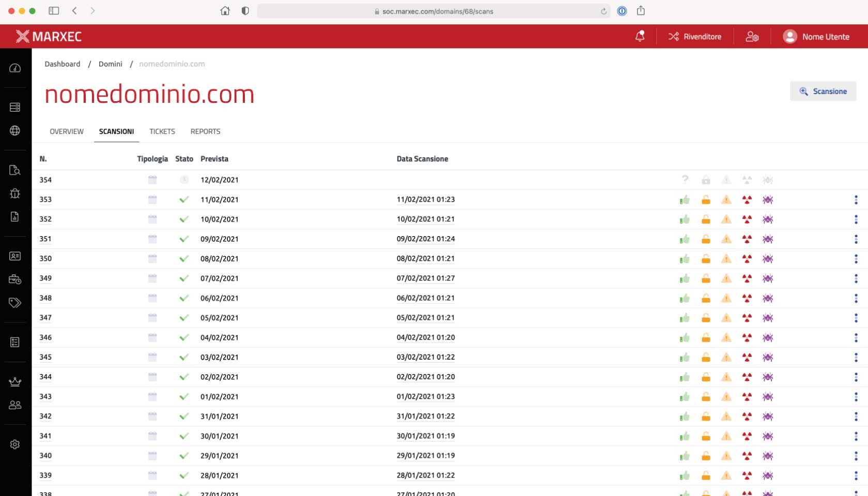Click the MARXEC logo

[49, 36]
